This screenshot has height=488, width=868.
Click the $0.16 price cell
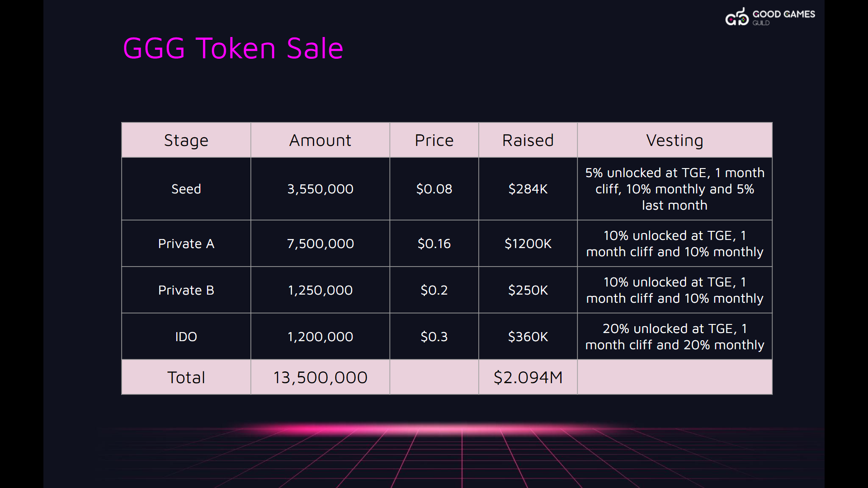coord(434,244)
